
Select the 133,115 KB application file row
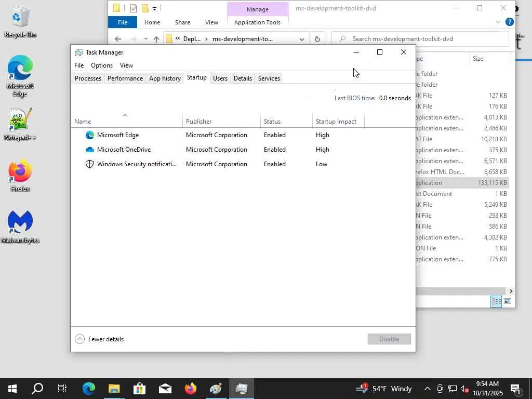(x=462, y=183)
